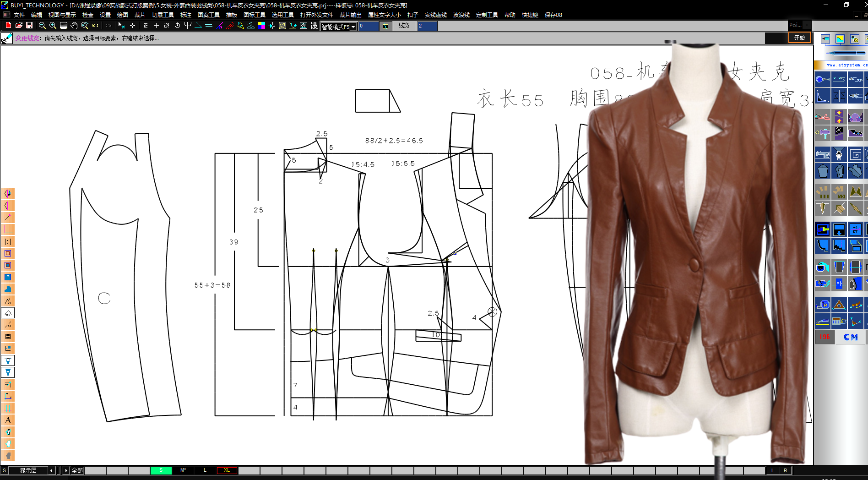Viewport: 868px width, 480px height.
Task: Toggle the L size cell next to M*
Action: click(x=205, y=470)
